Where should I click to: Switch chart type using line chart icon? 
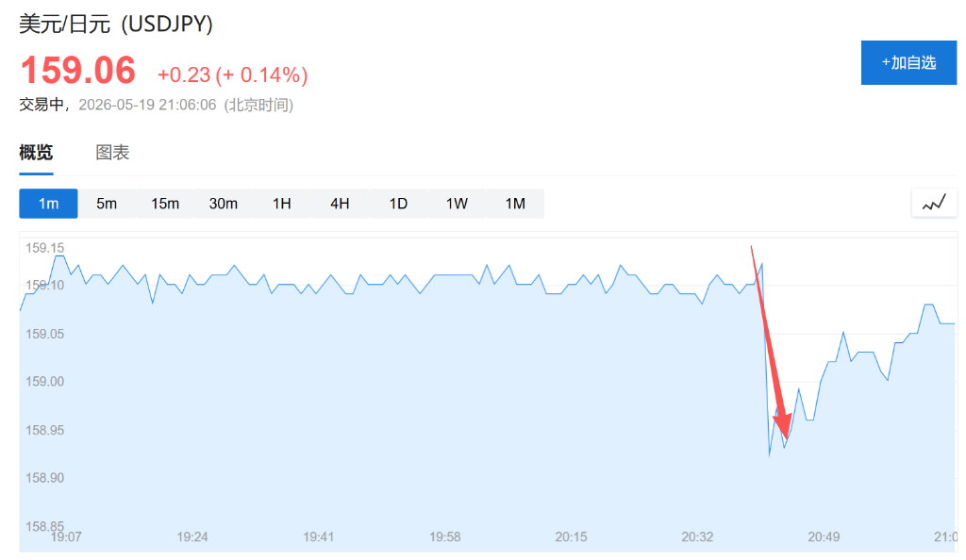click(x=934, y=203)
